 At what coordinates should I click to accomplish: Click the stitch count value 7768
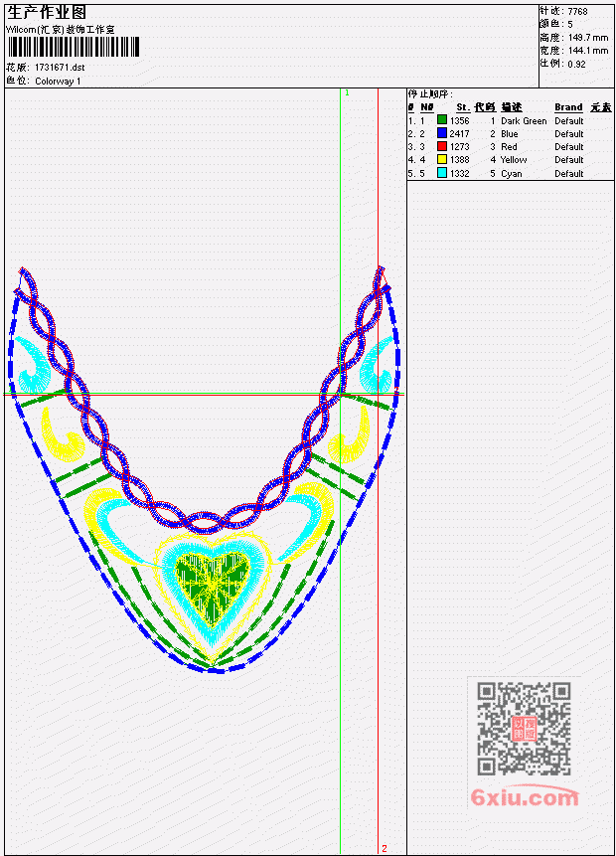click(578, 12)
